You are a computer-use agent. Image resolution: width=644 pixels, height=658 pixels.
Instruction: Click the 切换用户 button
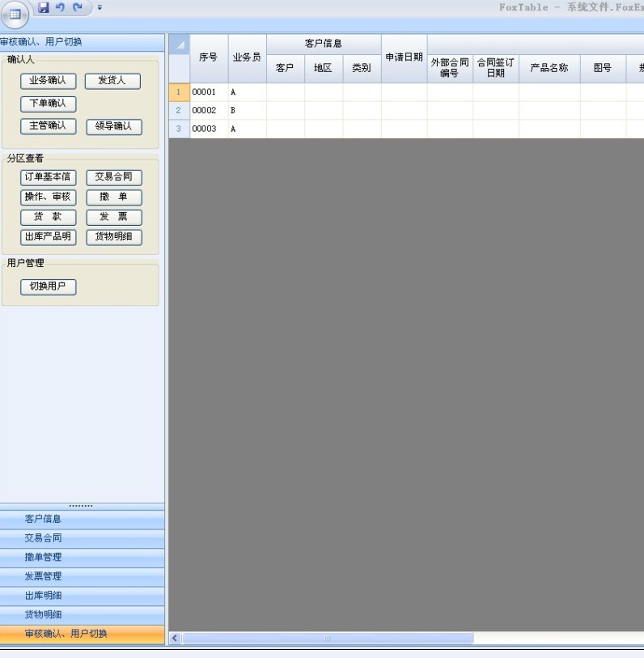49,287
